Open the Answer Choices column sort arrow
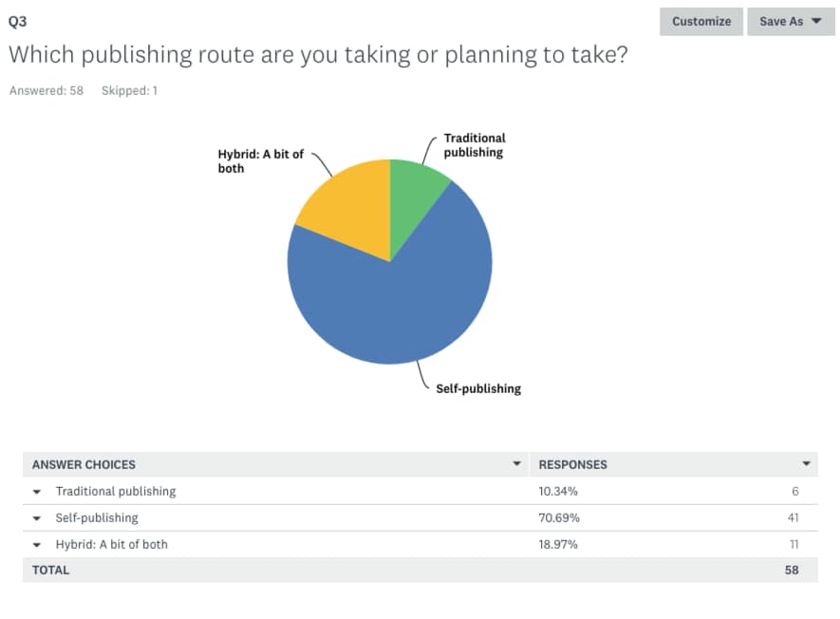The height and width of the screenshot is (619, 840). [517, 463]
